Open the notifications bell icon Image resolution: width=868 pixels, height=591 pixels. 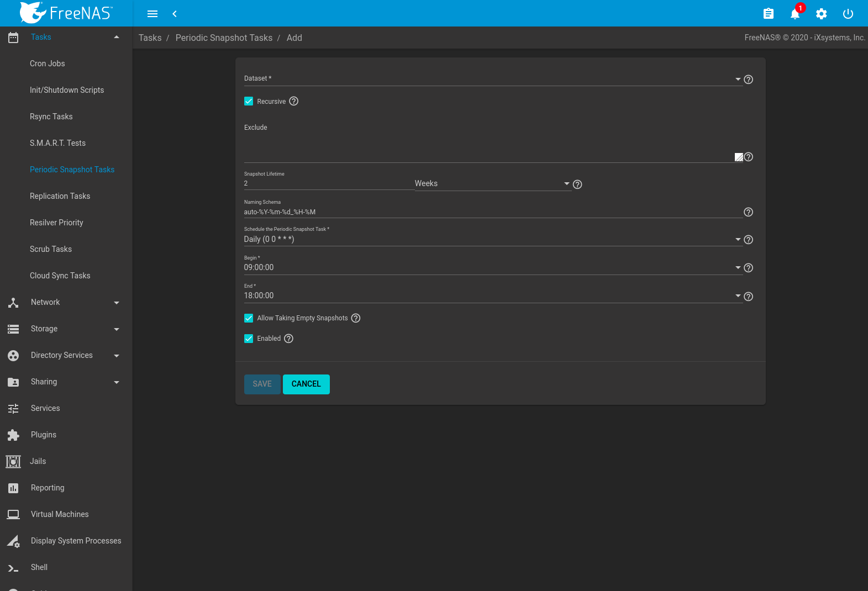795,14
